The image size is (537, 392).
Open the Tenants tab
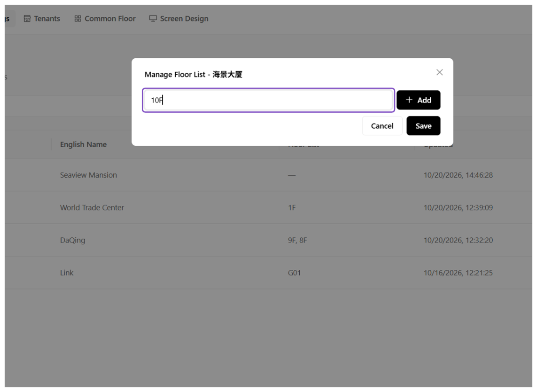point(42,19)
